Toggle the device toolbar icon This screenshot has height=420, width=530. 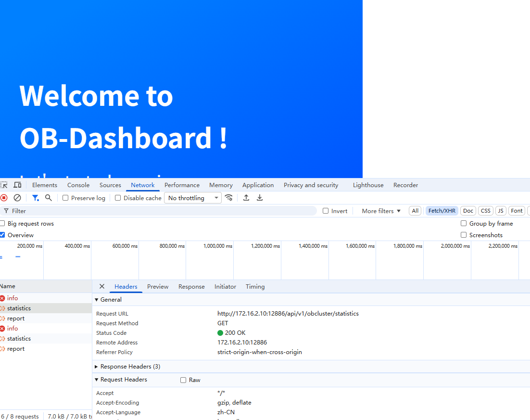point(17,185)
